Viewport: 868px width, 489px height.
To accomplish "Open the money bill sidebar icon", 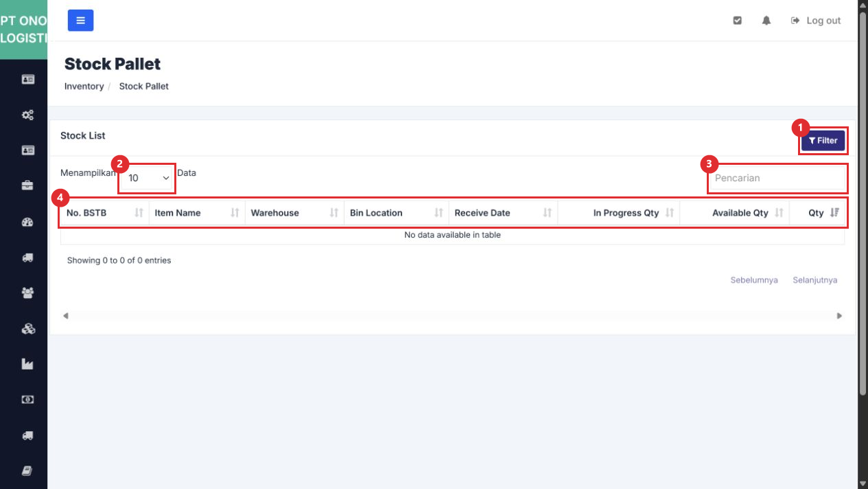I will point(27,400).
